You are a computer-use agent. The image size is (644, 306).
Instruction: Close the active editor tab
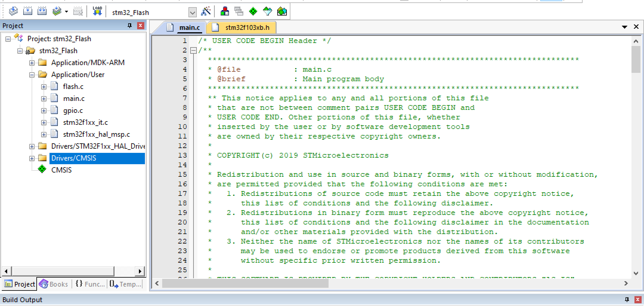click(x=636, y=27)
